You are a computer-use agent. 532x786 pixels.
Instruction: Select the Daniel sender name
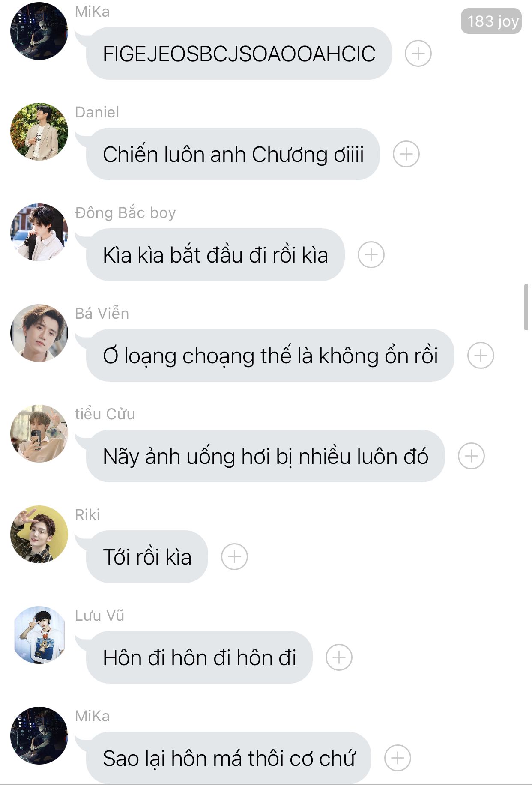click(x=97, y=112)
